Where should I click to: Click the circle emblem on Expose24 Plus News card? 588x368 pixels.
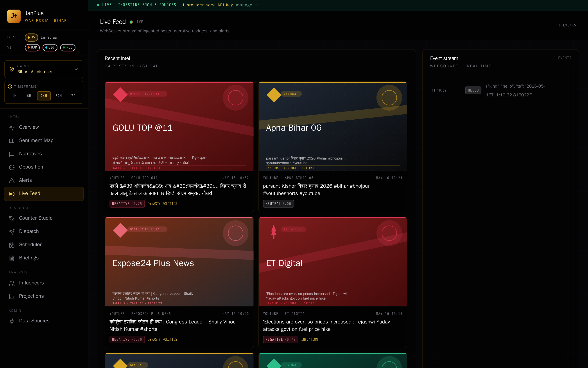point(235,233)
